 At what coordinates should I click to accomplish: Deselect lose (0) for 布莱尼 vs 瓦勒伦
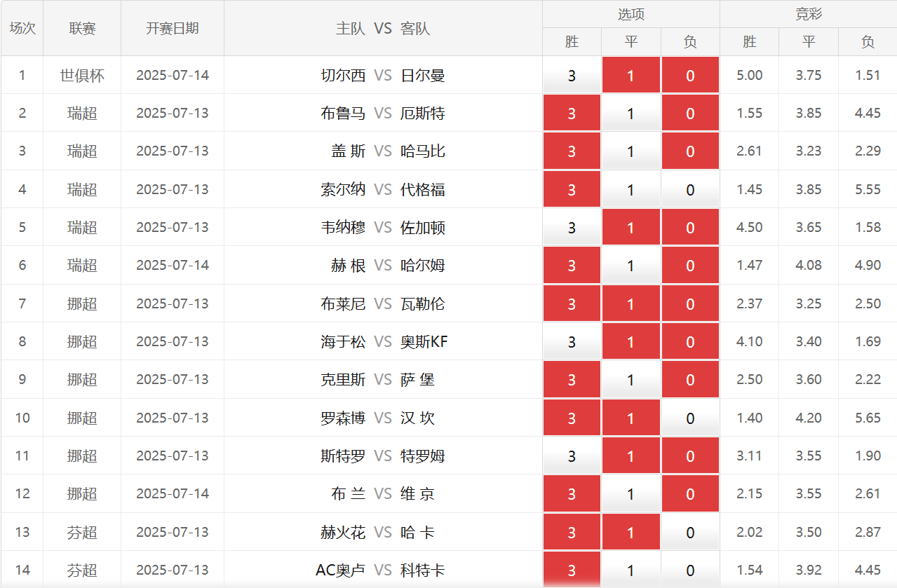690,303
